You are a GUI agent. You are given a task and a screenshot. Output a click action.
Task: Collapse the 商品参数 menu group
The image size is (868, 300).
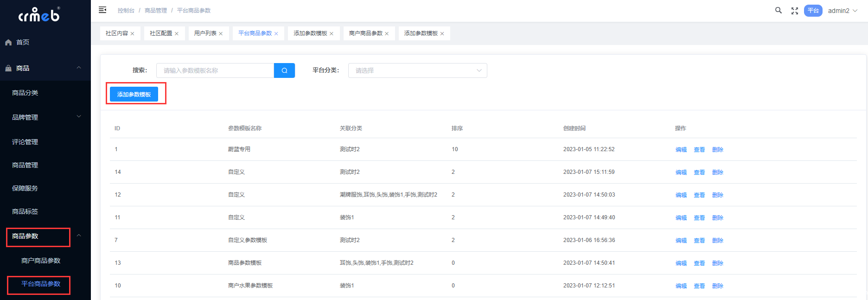coord(79,236)
